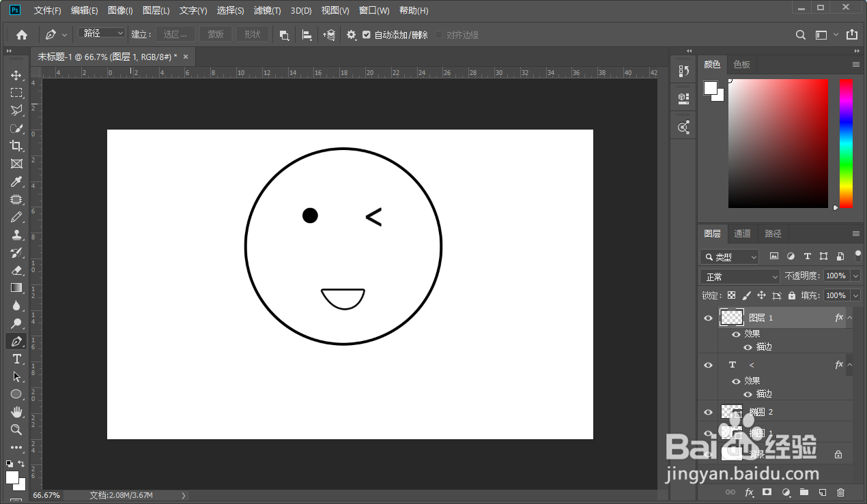Open path alignment icon in options bar
867x504 pixels.
tap(307, 35)
